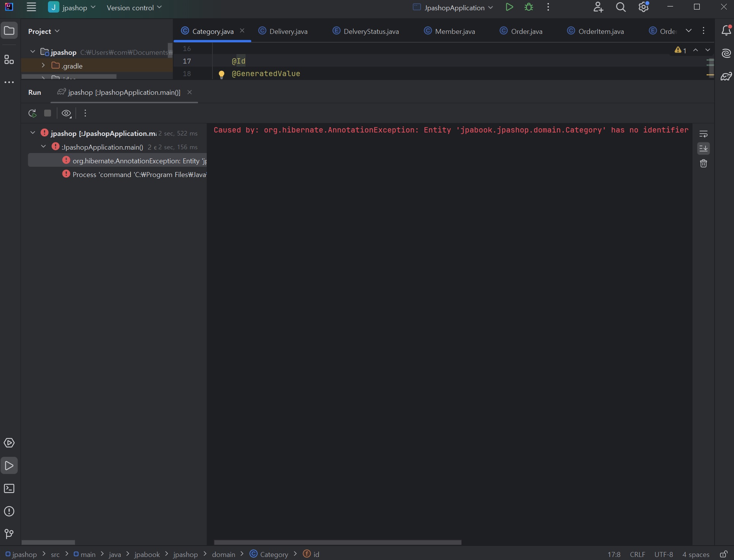734x560 pixels.
Task: Expand the .gradle folder
Action: pyautogui.click(x=43, y=65)
